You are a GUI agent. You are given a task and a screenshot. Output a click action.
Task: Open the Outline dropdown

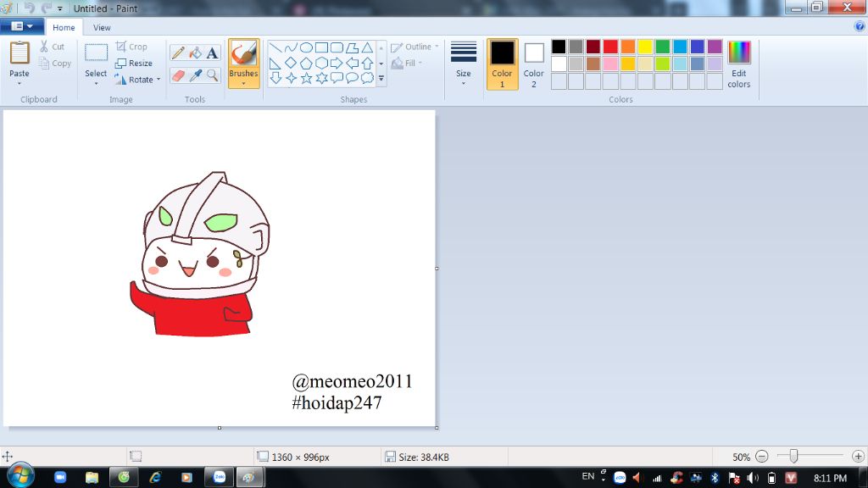[x=415, y=47]
